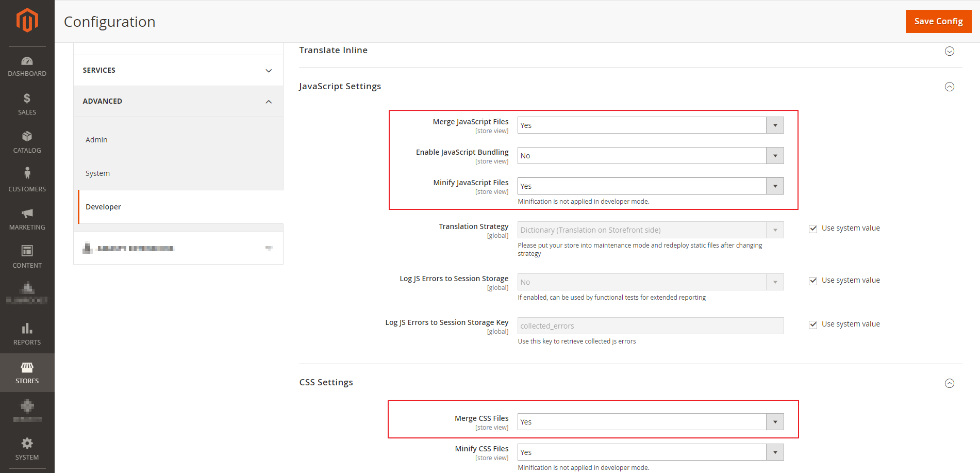Click the Save Config button
The width and height of the screenshot is (980, 473).
(938, 21)
